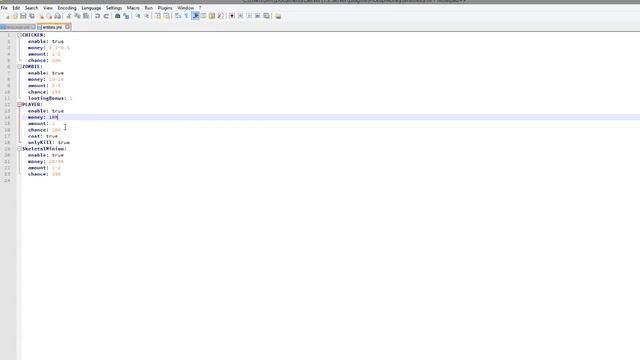This screenshot has height=360, width=640.
Task: Open the Replace toolbar icon
Action: pyautogui.click(x=126, y=16)
